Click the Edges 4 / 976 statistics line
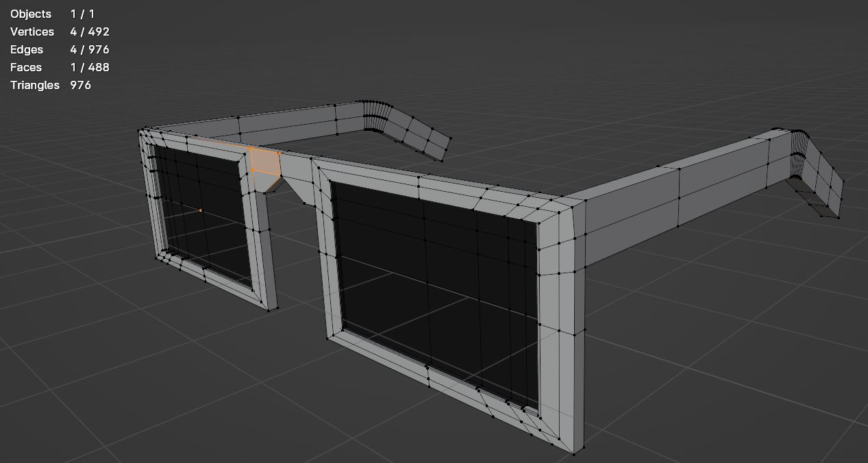Viewport: 868px width, 463px height. click(x=60, y=49)
